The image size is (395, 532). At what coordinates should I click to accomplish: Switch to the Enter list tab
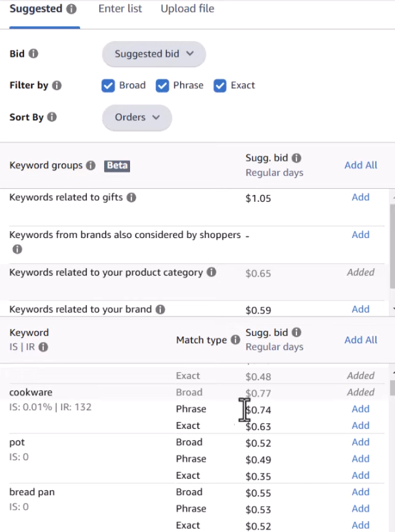click(120, 8)
